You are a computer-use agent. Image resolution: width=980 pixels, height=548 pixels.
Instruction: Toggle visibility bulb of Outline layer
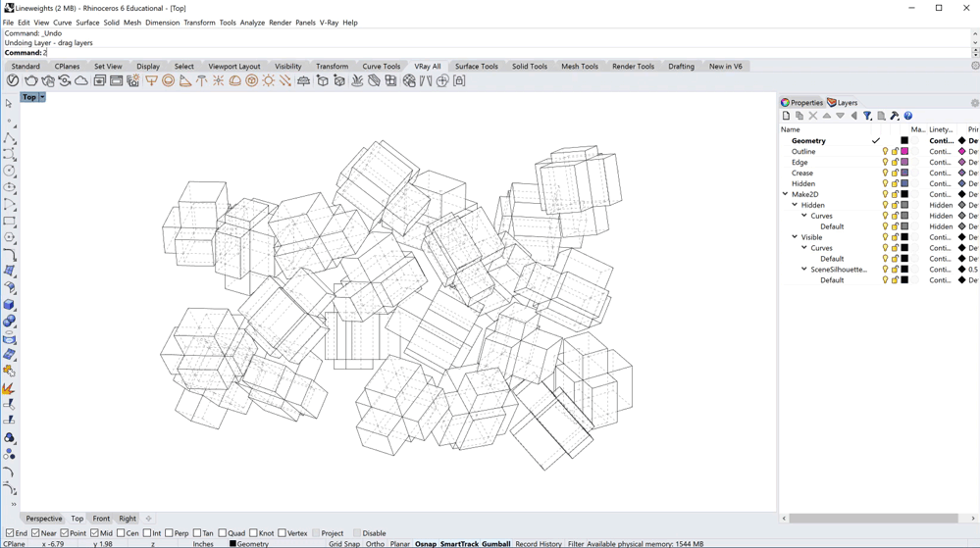[885, 152]
